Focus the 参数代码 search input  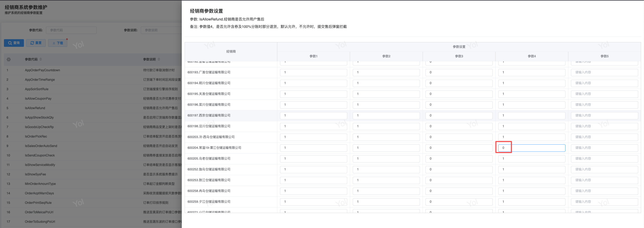pos(71,30)
